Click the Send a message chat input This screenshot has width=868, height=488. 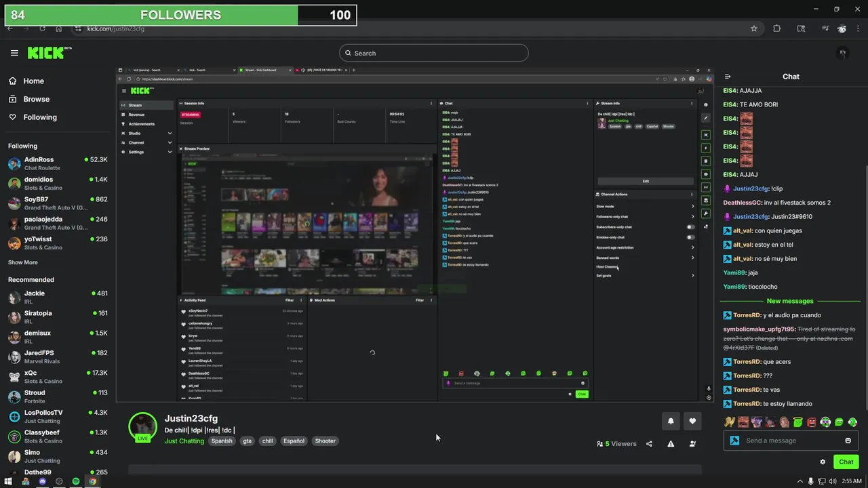pyautogui.click(x=791, y=441)
